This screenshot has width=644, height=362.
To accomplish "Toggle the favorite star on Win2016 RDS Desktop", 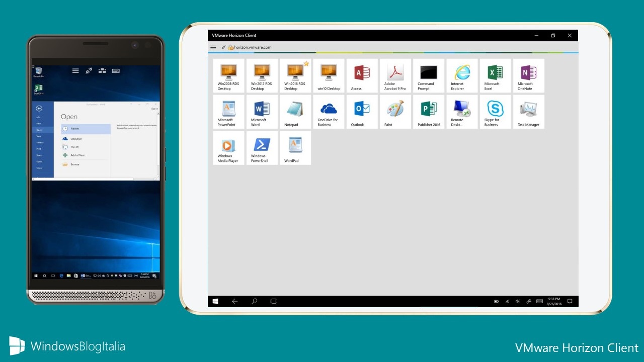I will [306, 63].
